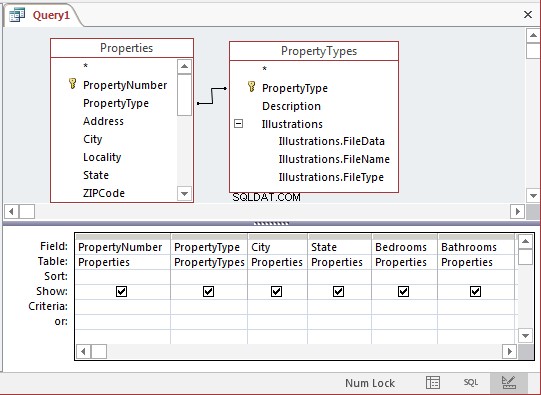Click the design grid scroll right arrow
The height and width of the screenshot is (395, 541).
510,352
